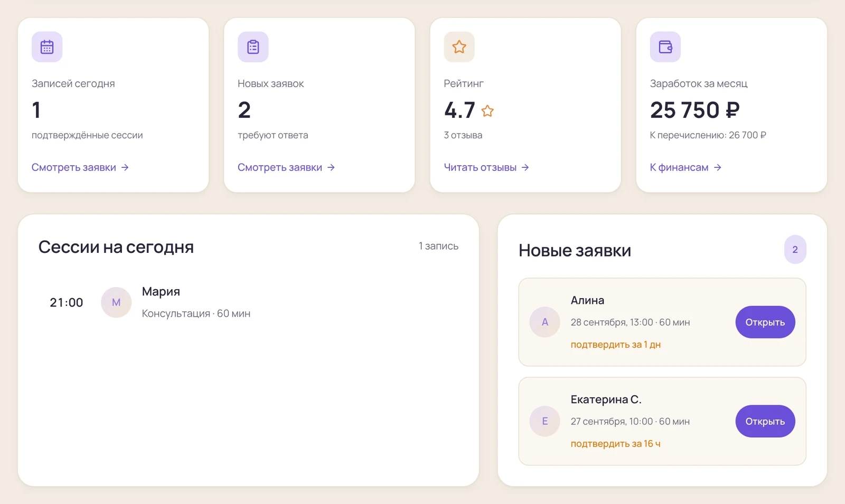The width and height of the screenshot is (845, 504).
Task: Click the count badge 2 beside Новые заявки
Action: 795,250
